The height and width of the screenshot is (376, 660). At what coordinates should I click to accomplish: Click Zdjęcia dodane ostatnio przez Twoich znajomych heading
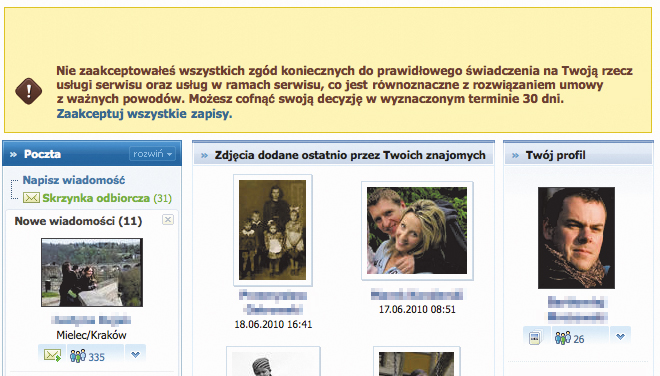(350, 155)
